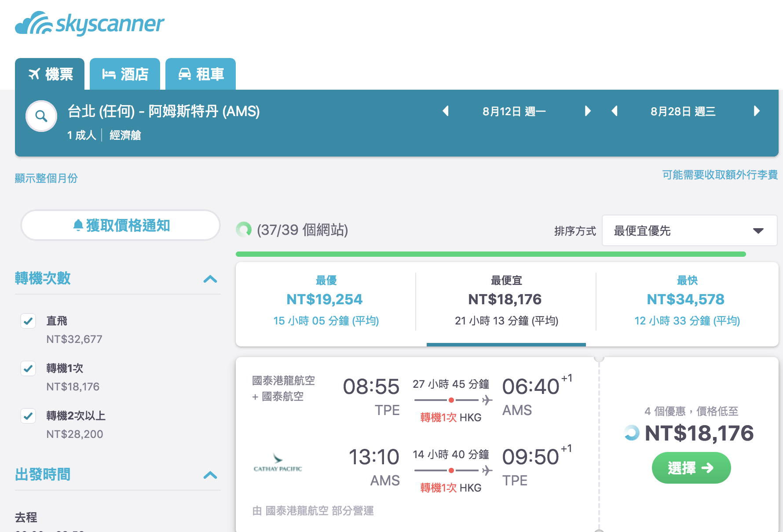Switch to the 租車 car rental tab
The image size is (783, 532).
pyautogui.click(x=201, y=74)
